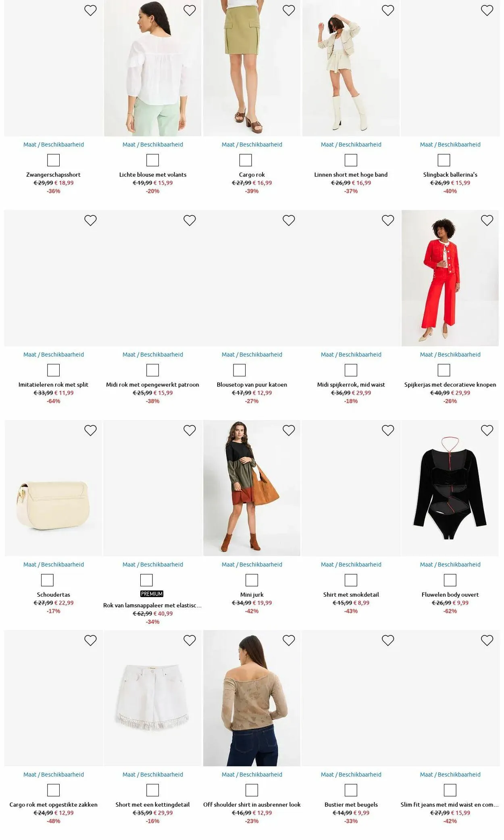504x840 pixels.
Task: Open the cream Schoudertas product photo
Action: [53, 488]
